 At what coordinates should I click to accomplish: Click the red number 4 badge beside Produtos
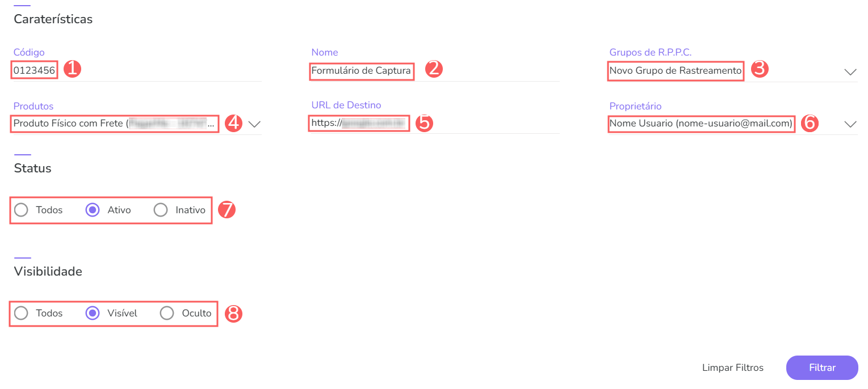click(x=234, y=124)
